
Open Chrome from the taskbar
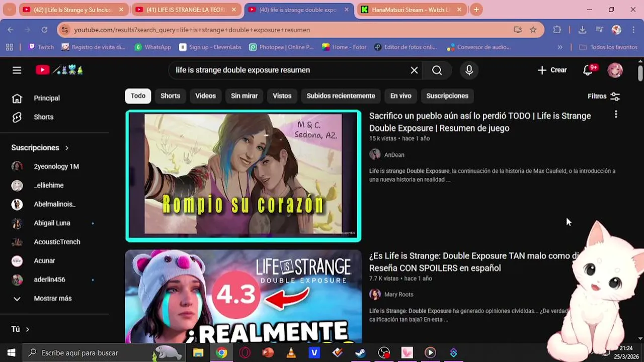[x=221, y=353]
